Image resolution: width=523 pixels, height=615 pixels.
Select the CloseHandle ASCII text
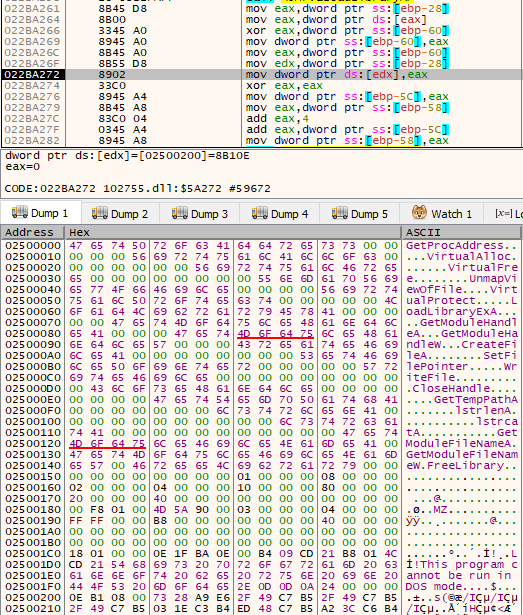pyautogui.click(x=451, y=388)
